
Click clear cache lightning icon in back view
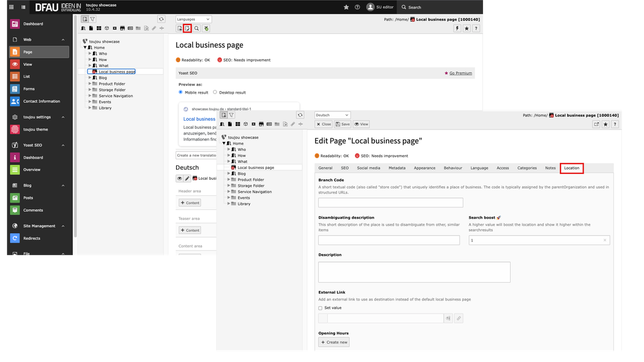click(x=457, y=28)
